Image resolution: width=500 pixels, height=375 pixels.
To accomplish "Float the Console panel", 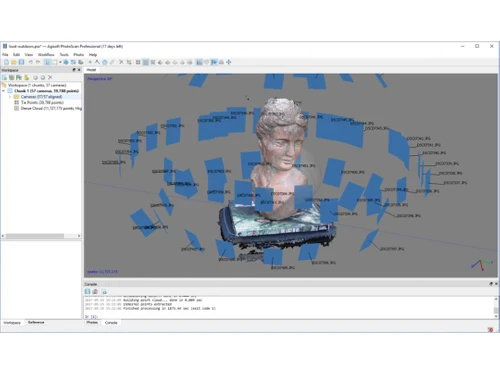I will 491,284.
